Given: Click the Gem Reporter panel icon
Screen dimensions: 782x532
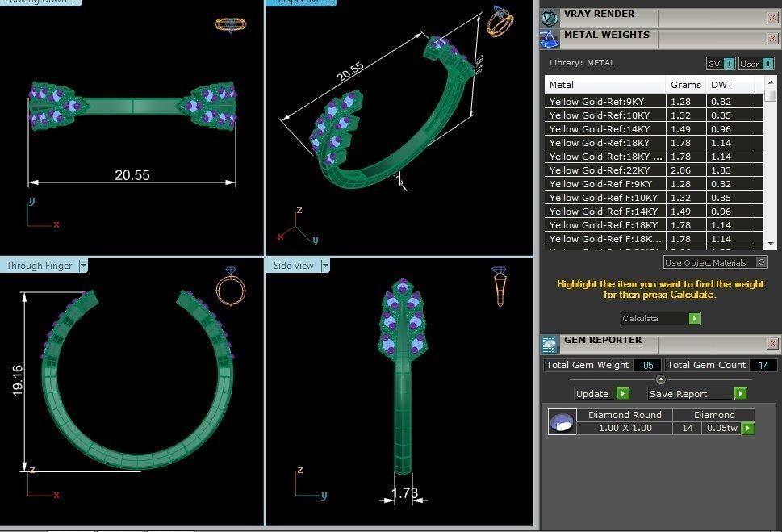Looking at the screenshot, I should click(x=550, y=345).
